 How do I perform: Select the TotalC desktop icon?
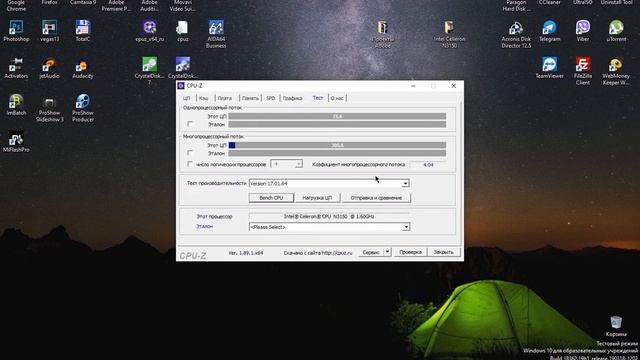[82, 31]
